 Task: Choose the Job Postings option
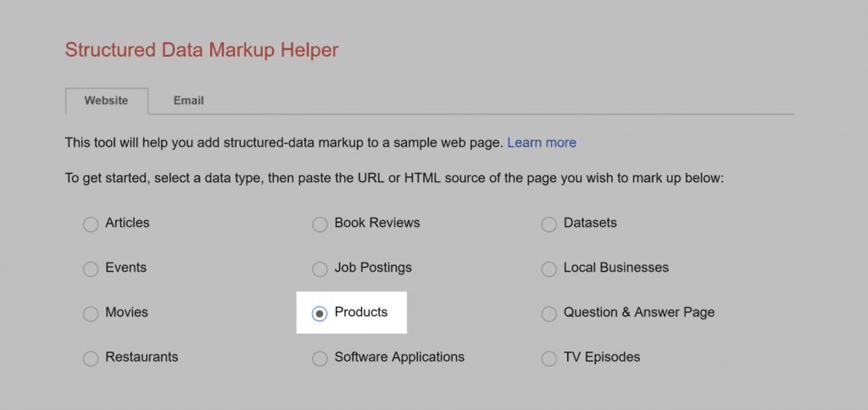pos(320,269)
